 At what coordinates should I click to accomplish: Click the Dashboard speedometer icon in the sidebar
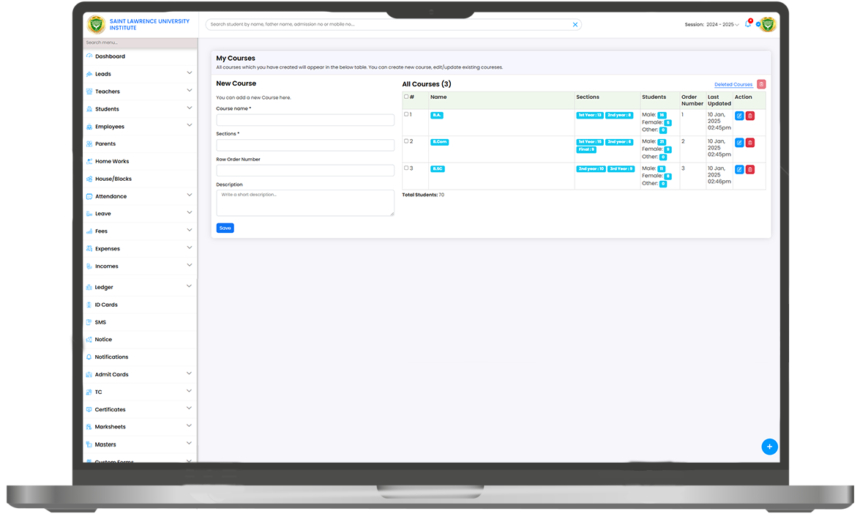click(x=89, y=56)
